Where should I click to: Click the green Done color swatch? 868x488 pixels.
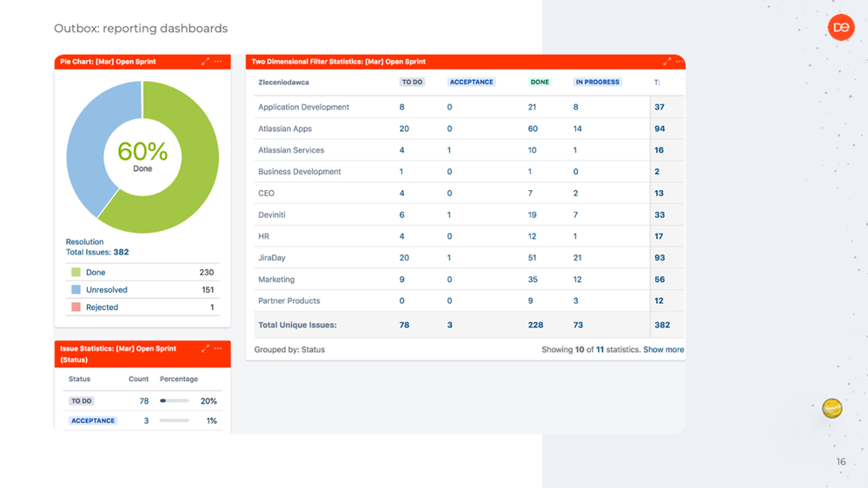[76, 272]
